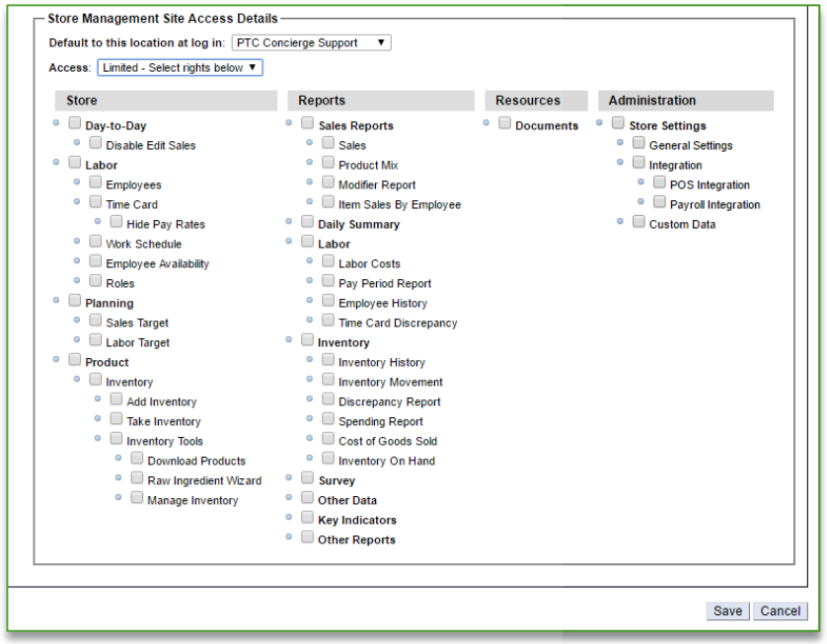Click the Cancel button
The image size is (827, 644).
781,611
